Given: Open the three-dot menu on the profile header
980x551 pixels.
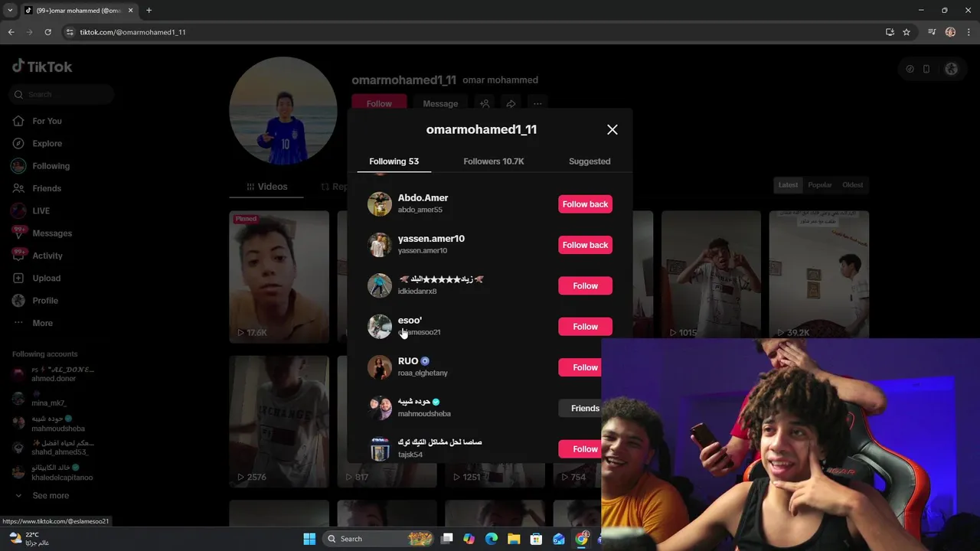Looking at the screenshot, I should pos(537,104).
